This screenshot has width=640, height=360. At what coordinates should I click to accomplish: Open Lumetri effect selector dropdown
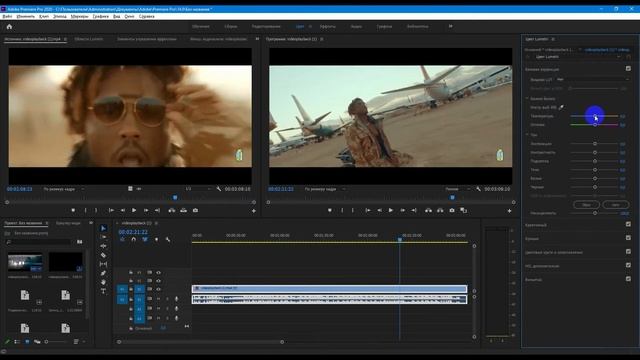[x=578, y=57]
